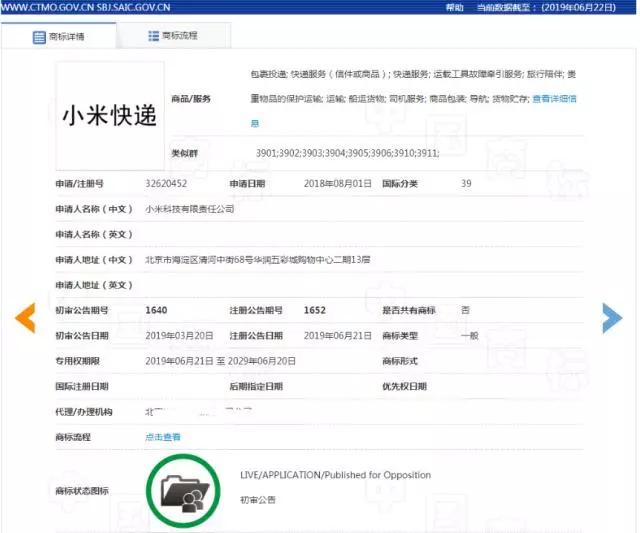Open the 商标详情 tab
The height and width of the screenshot is (533, 640).
coord(59,37)
